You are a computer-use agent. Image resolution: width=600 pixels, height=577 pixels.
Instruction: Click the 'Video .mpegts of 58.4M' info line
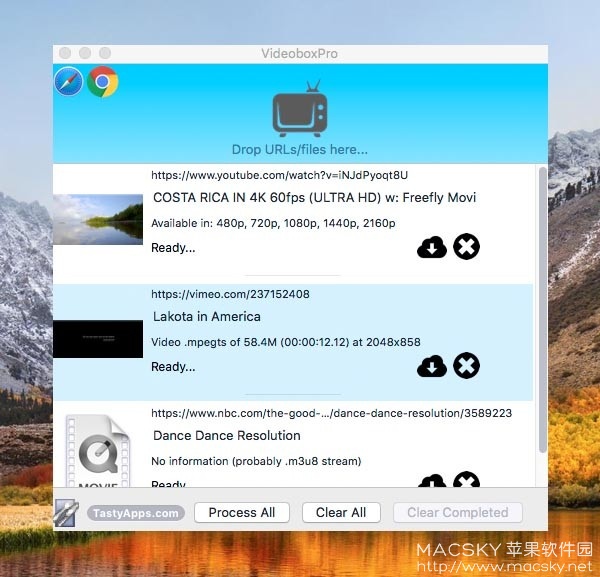click(286, 342)
